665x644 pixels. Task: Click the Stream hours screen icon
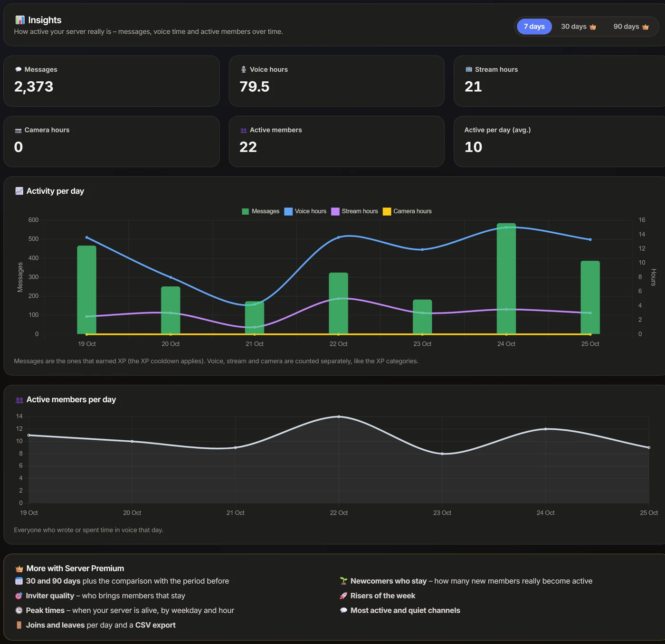469,69
